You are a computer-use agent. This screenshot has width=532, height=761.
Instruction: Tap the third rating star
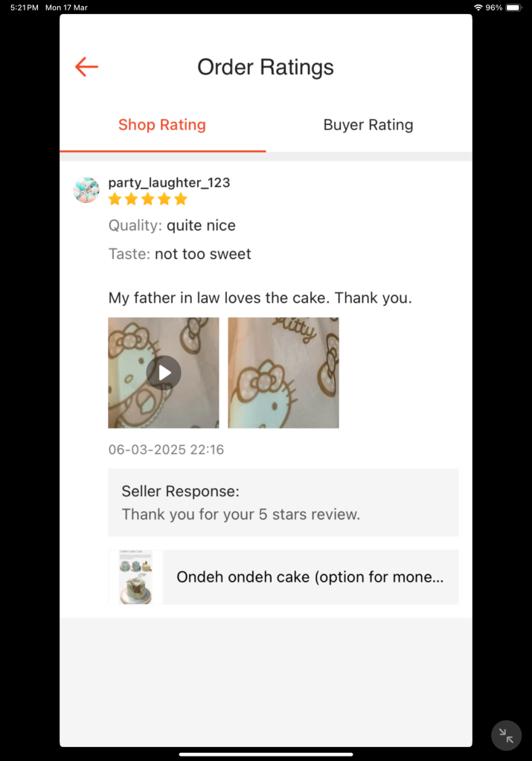[x=148, y=199]
